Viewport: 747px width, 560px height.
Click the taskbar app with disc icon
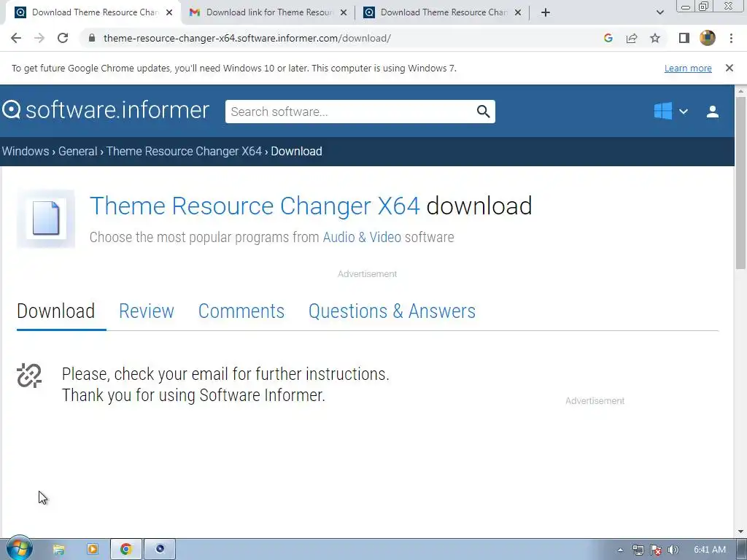[160, 550]
